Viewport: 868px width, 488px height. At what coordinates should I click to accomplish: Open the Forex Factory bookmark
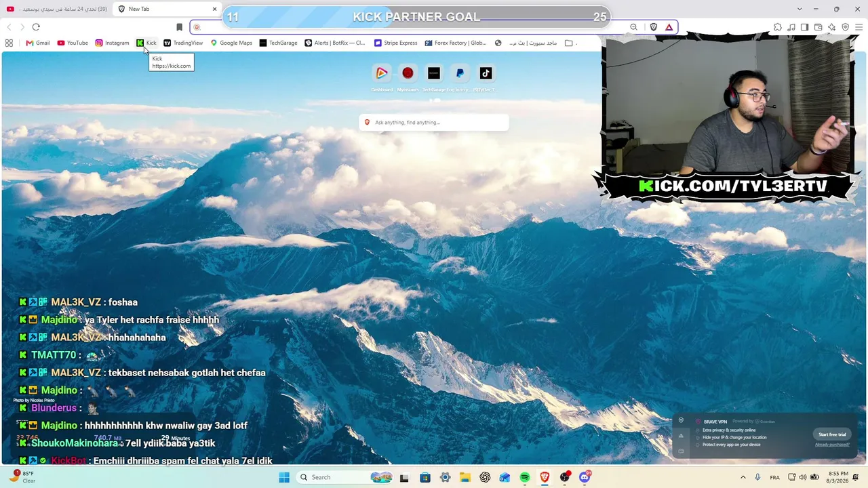coord(456,43)
